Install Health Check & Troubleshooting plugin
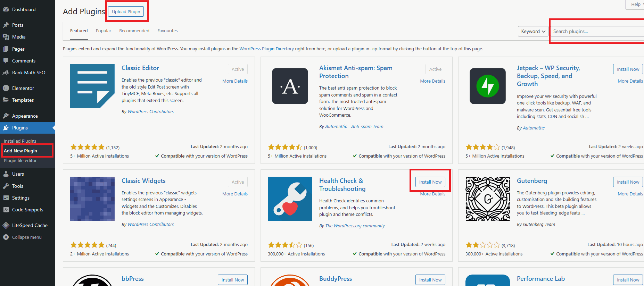 [x=430, y=182]
